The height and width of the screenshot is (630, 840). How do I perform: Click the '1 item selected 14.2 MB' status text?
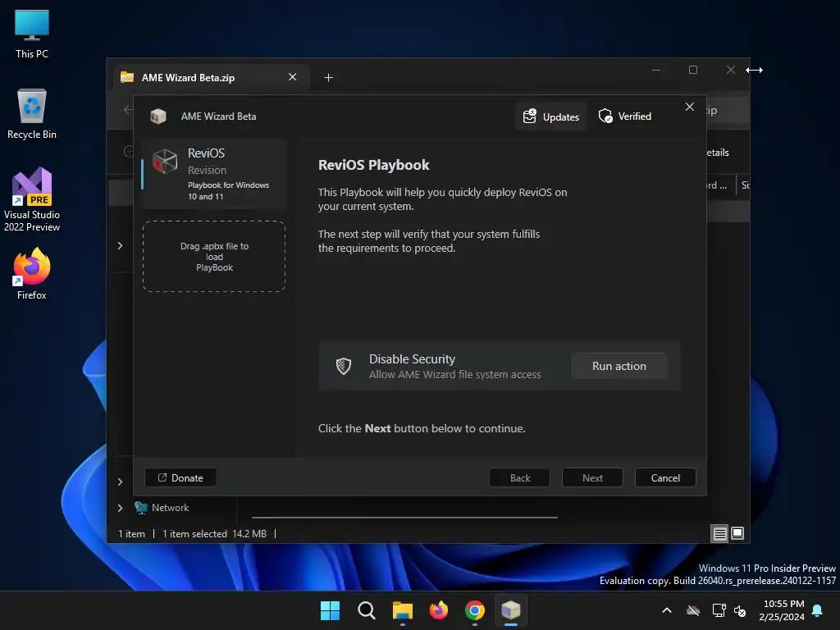click(x=214, y=533)
